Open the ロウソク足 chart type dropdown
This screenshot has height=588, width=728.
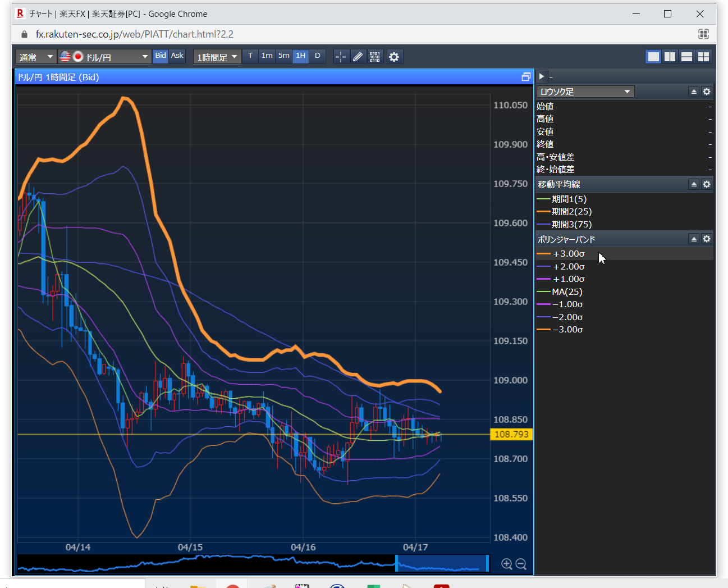point(585,92)
